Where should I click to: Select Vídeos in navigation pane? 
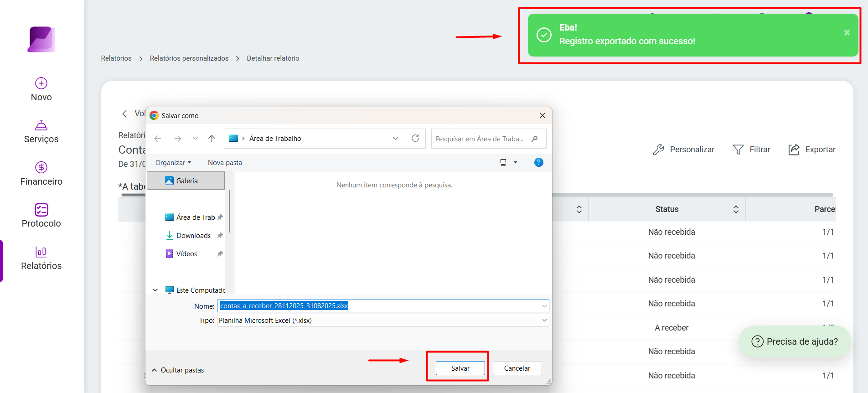coord(182,254)
